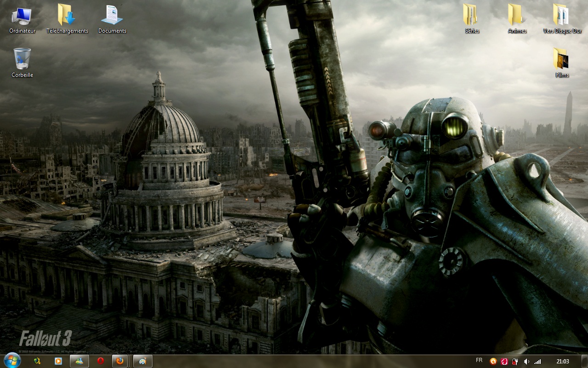Open the FR language bar selector
The width and height of the screenshot is (588, 368).
point(479,360)
